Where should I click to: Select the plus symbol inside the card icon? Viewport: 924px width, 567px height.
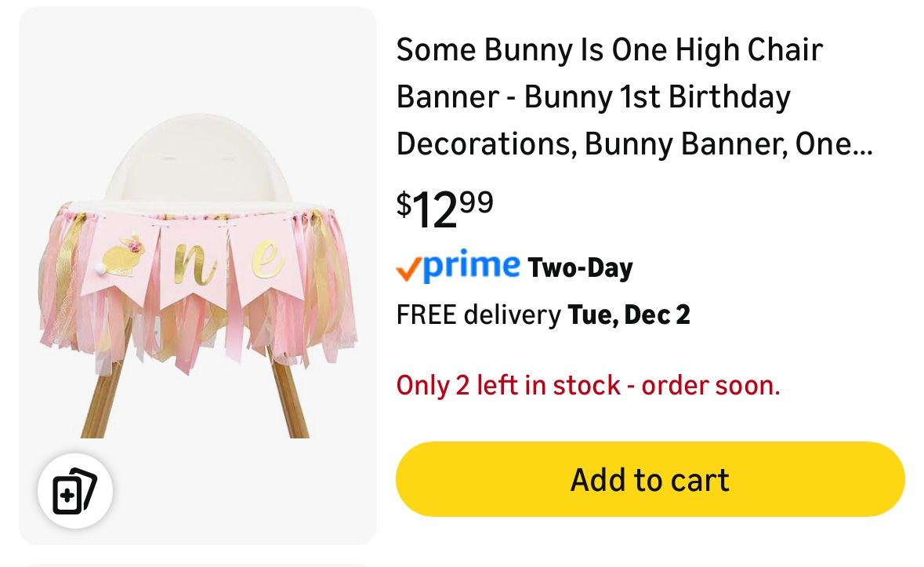tap(70, 495)
